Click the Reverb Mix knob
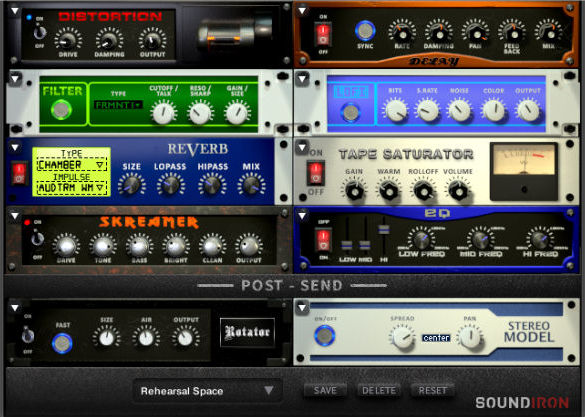585x417 pixels. pos(251,185)
